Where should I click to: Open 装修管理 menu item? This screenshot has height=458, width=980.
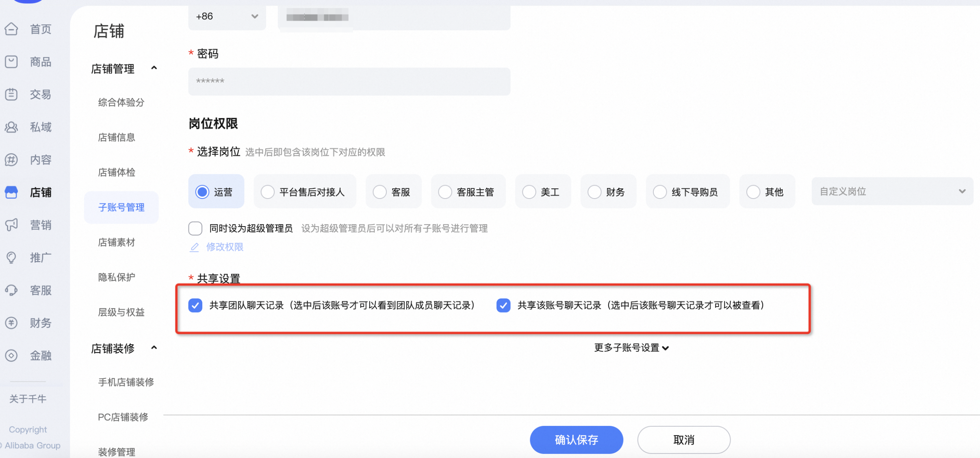click(117, 452)
